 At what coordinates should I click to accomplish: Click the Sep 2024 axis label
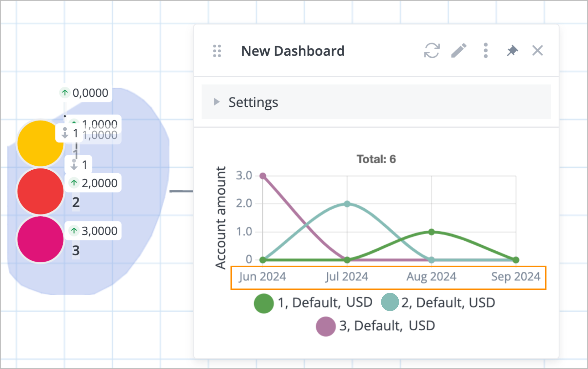(x=516, y=276)
